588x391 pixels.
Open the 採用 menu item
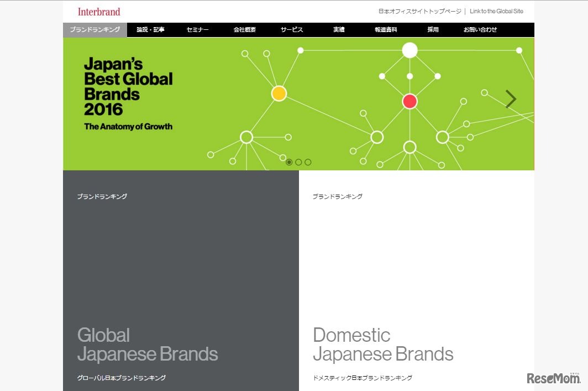433,30
